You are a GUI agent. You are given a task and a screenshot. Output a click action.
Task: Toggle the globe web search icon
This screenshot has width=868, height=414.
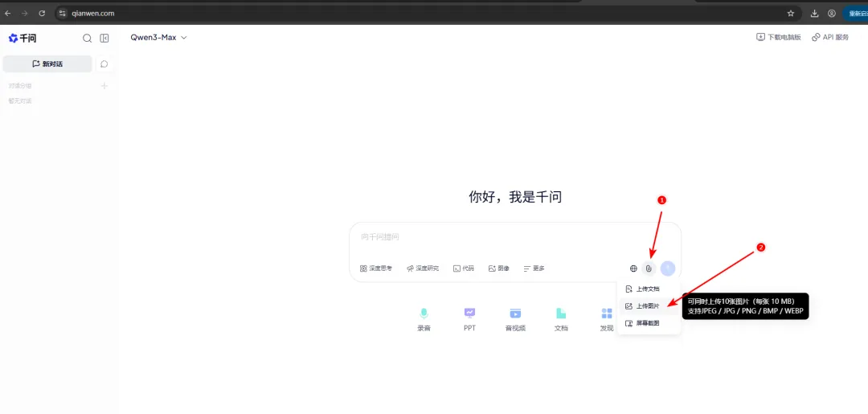pos(633,268)
